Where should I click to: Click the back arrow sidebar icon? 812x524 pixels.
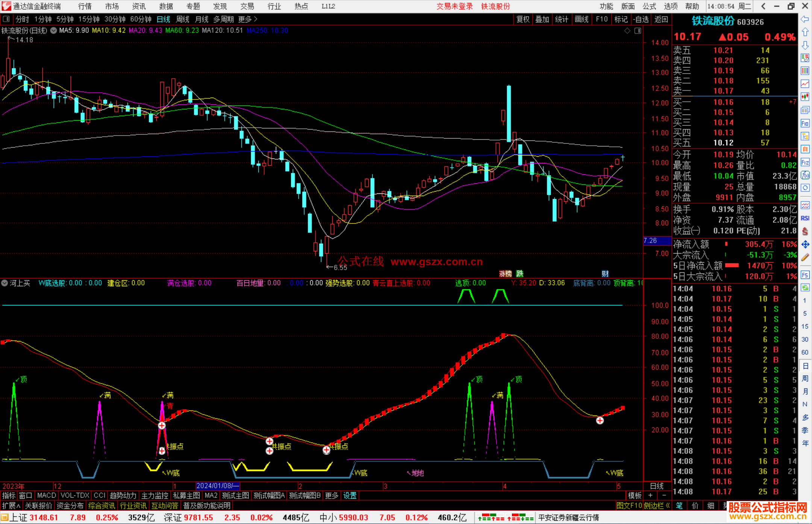tap(805, 19)
